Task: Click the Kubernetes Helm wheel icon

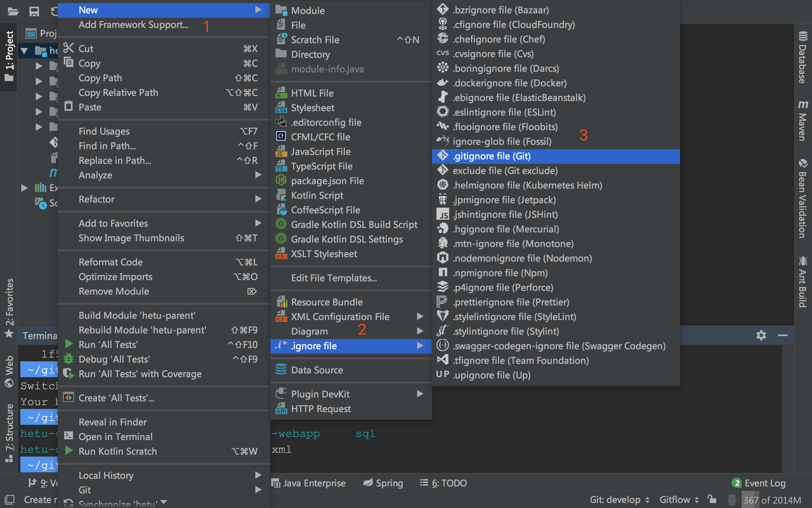Action: click(x=442, y=185)
